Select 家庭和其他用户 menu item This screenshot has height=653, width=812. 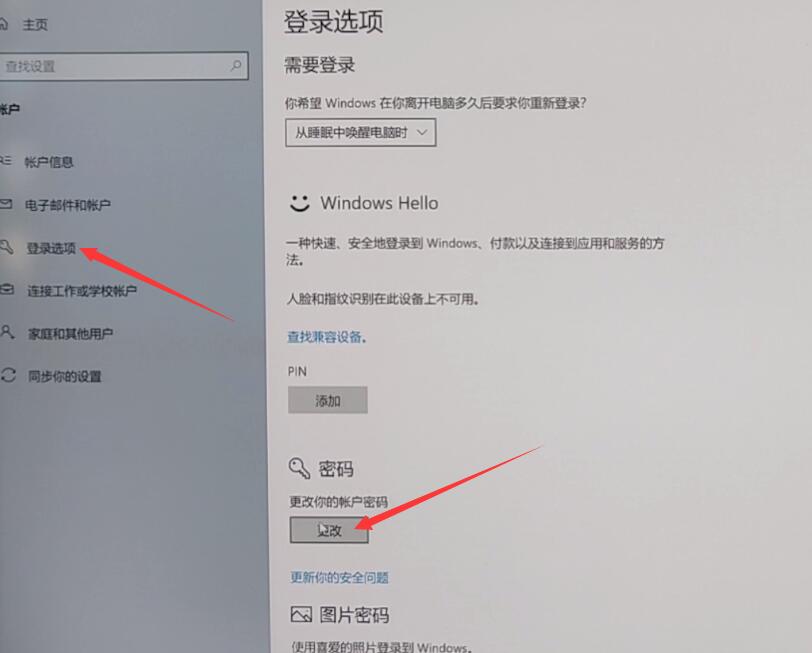click(70, 333)
